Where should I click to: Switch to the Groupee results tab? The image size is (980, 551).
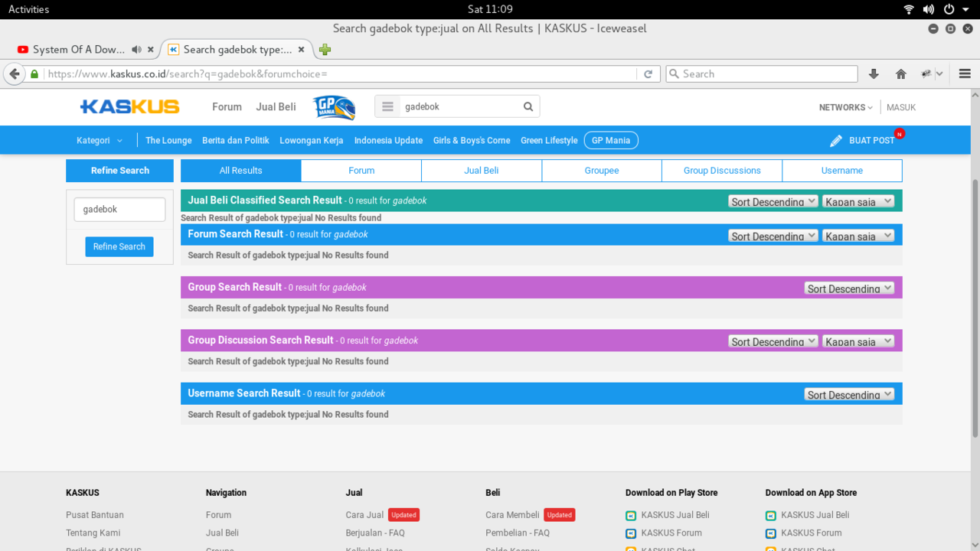click(602, 171)
